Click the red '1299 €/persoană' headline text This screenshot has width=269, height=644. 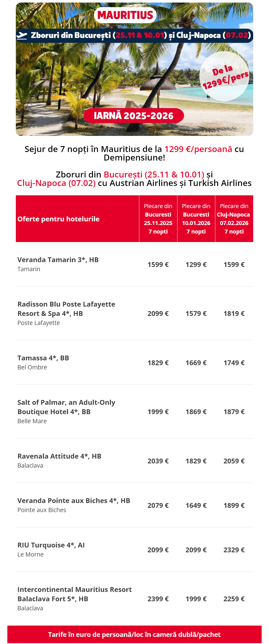198,149
